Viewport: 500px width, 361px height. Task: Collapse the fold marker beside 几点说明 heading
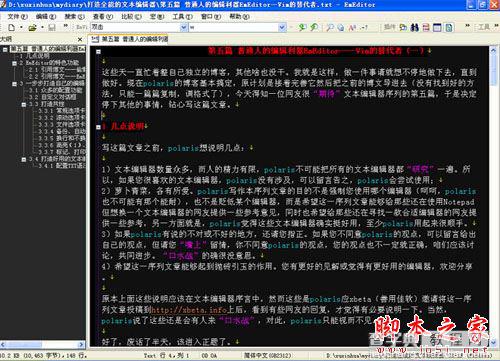click(99, 127)
